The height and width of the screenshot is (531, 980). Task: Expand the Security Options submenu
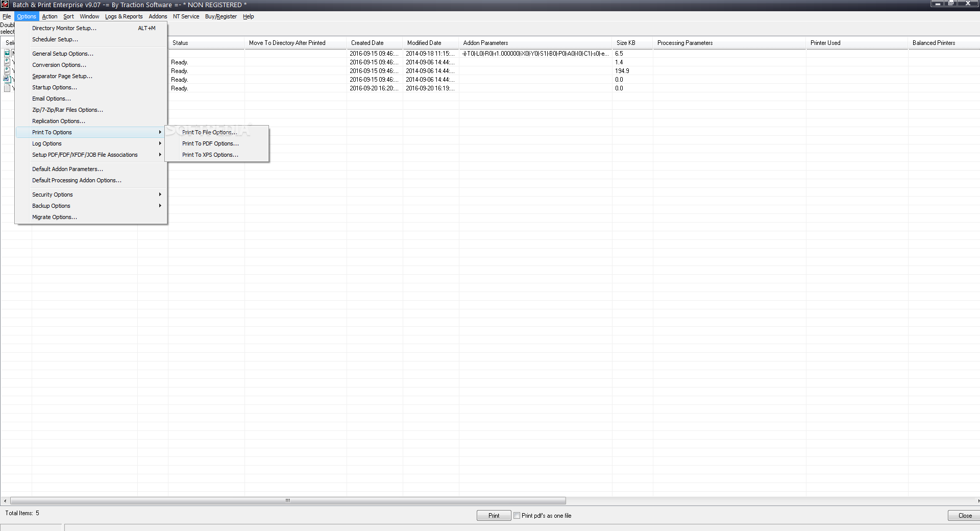91,195
